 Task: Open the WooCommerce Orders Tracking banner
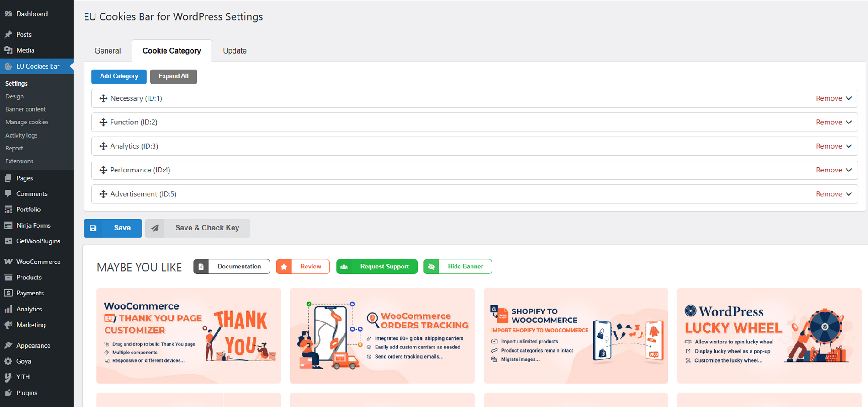tap(382, 336)
